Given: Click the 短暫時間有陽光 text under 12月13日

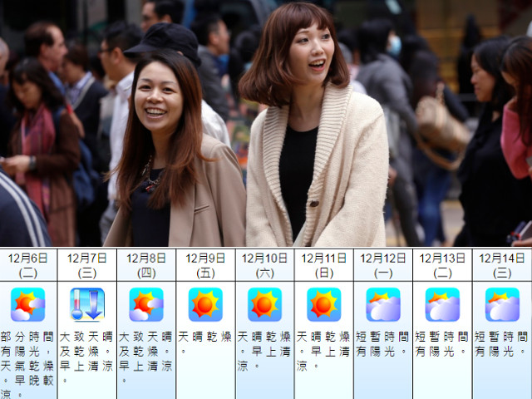Looking at the screenshot, I should 442,345.
